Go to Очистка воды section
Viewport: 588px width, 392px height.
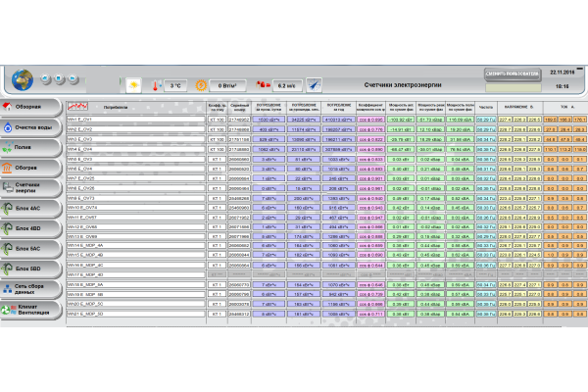29,126
